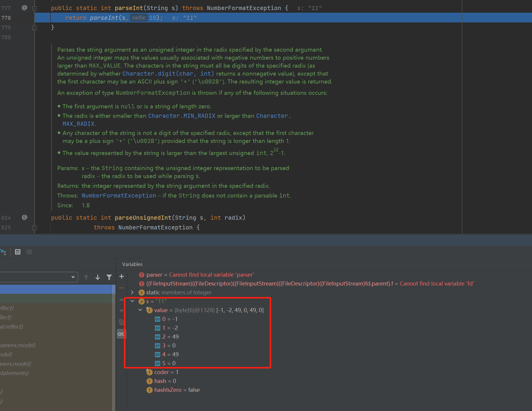
Task: Click the Trace Current Stream Chain icon
Action: point(29,252)
